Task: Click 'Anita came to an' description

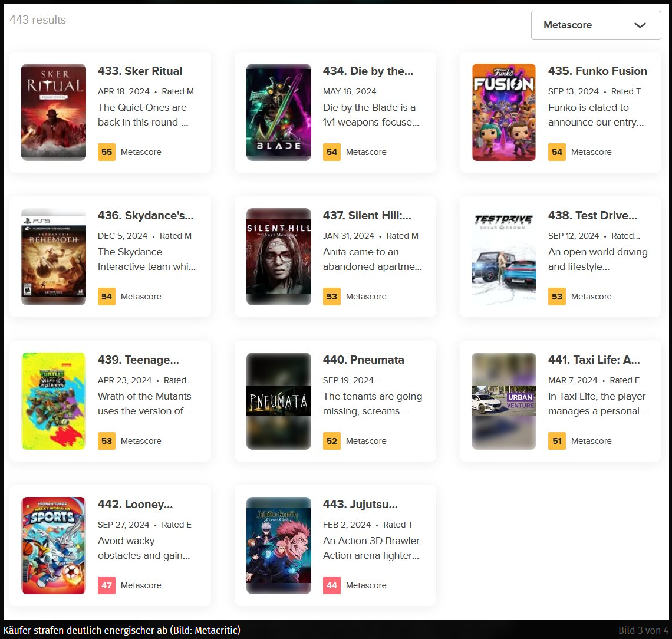Action: [372, 259]
